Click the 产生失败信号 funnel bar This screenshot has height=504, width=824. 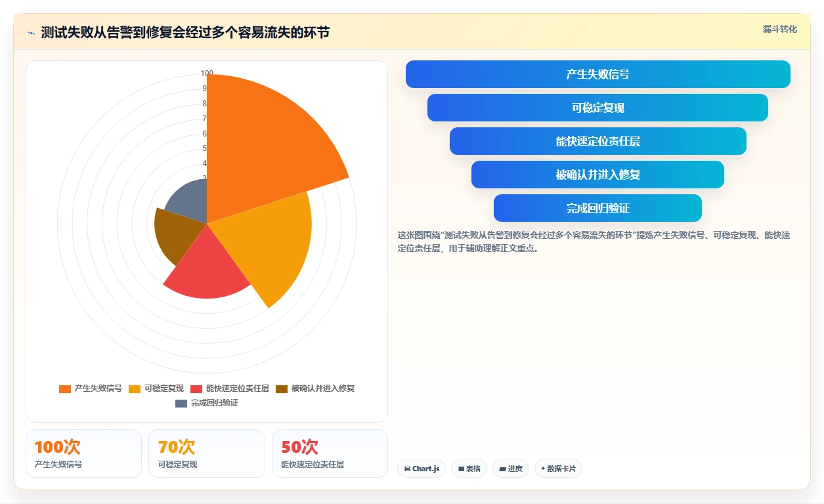(598, 74)
